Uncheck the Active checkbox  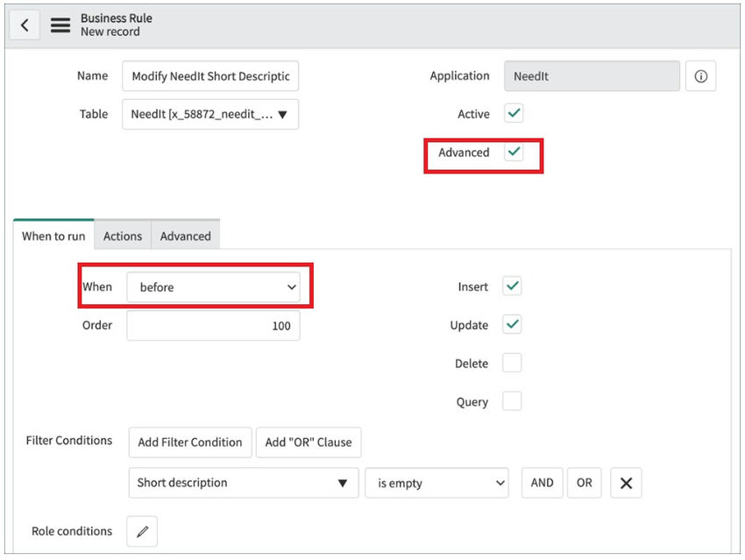(514, 113)
